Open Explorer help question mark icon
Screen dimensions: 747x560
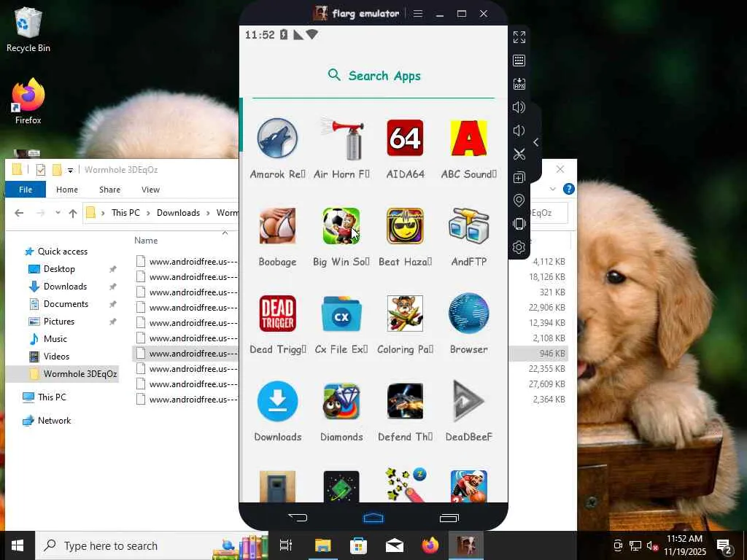(x=569, y=189)
